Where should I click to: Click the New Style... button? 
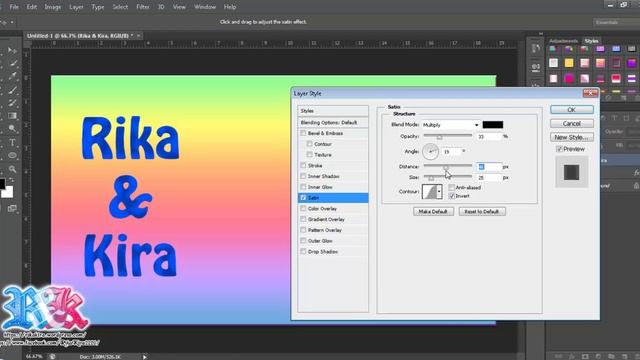click(571, 137)
